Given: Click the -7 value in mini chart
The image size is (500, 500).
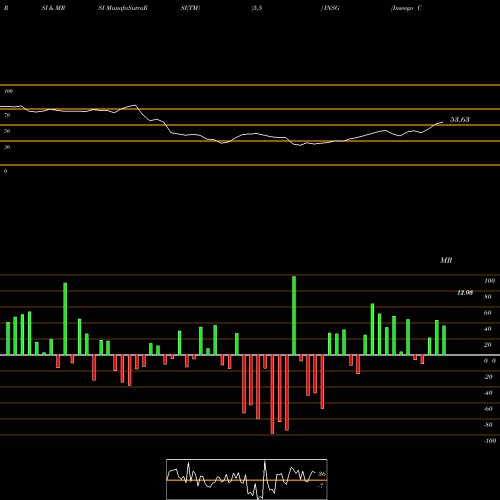Looking at the screenshot, I should point(321,486).
